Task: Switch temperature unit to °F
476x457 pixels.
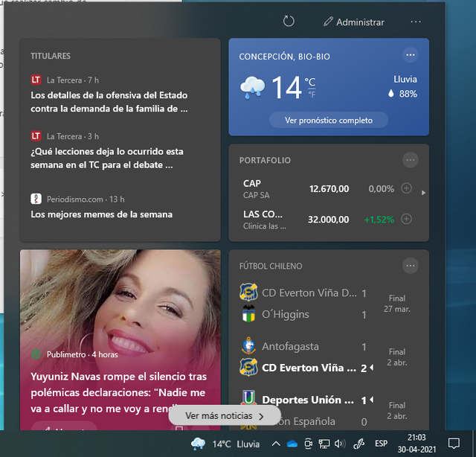Action: pyautogui.click(x=312, y=95)
